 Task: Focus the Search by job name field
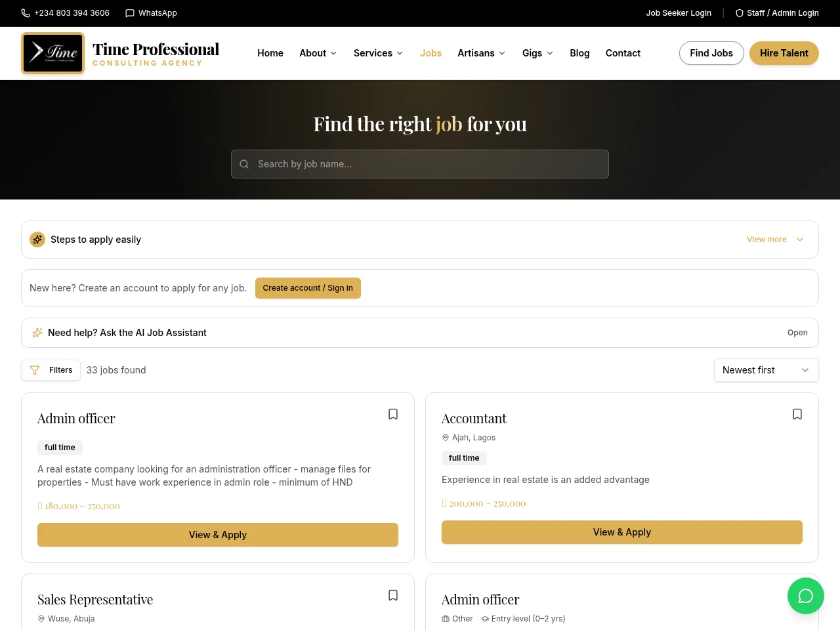(x=420, y=164)
